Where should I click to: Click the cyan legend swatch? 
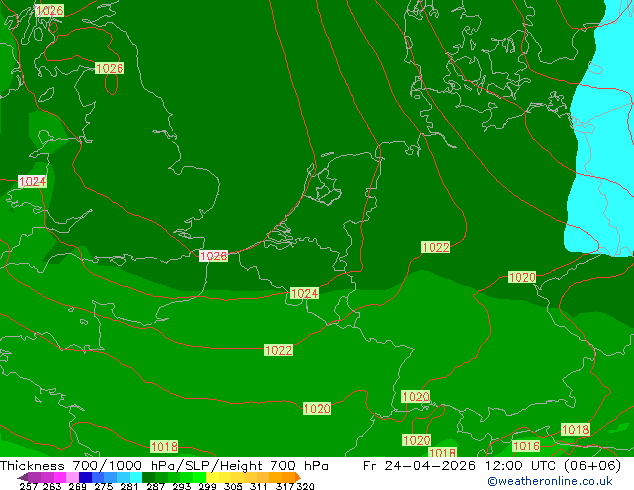(136, 477)
